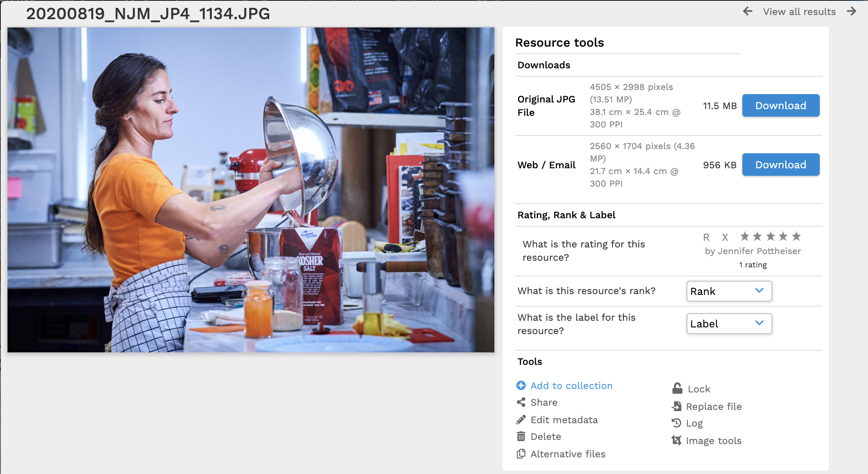
Task: Click the Replace file icon
Action: (x=677, y=406)
